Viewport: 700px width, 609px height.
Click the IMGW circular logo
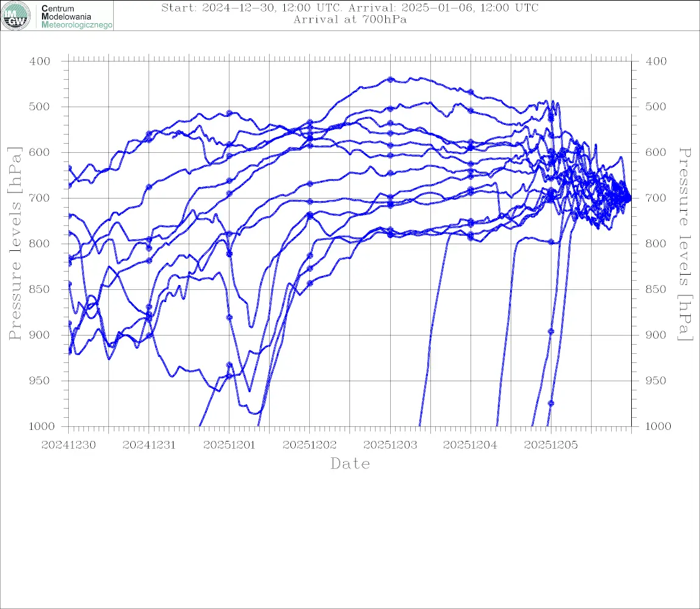[16, 16]
